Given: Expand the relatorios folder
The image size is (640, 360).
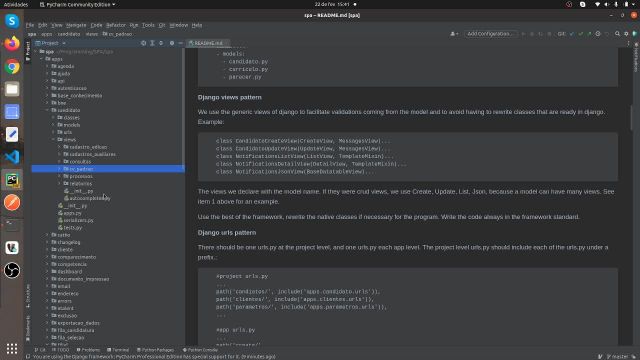Looking at the screenshot, I should pyautogui.click(x=59, y=184).
